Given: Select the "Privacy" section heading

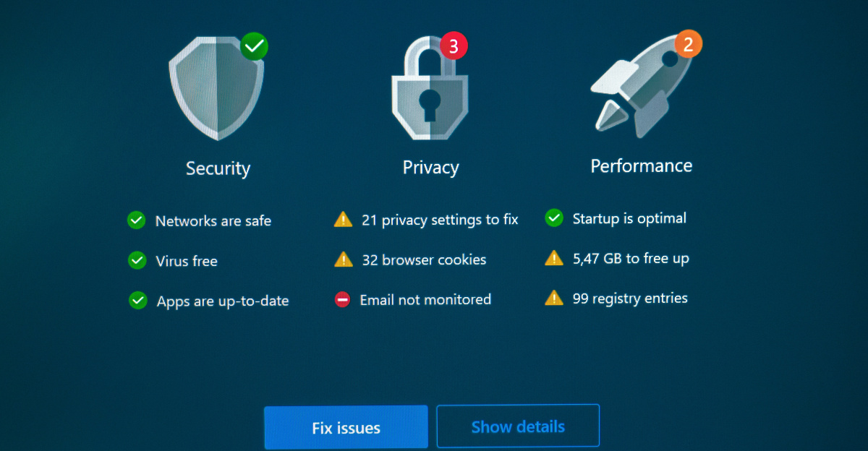Looking at the screenshot, I should click(x=430, y=167).
